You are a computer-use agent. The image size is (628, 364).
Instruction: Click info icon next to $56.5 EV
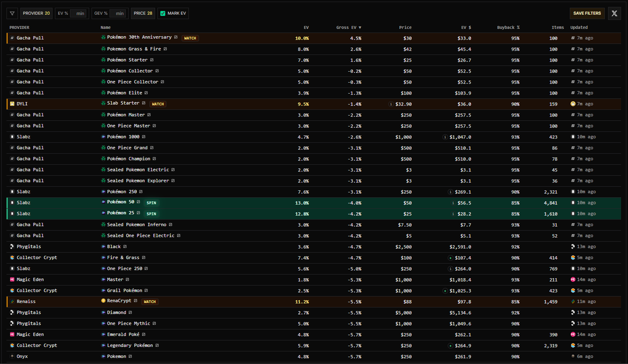click(453, 202)
